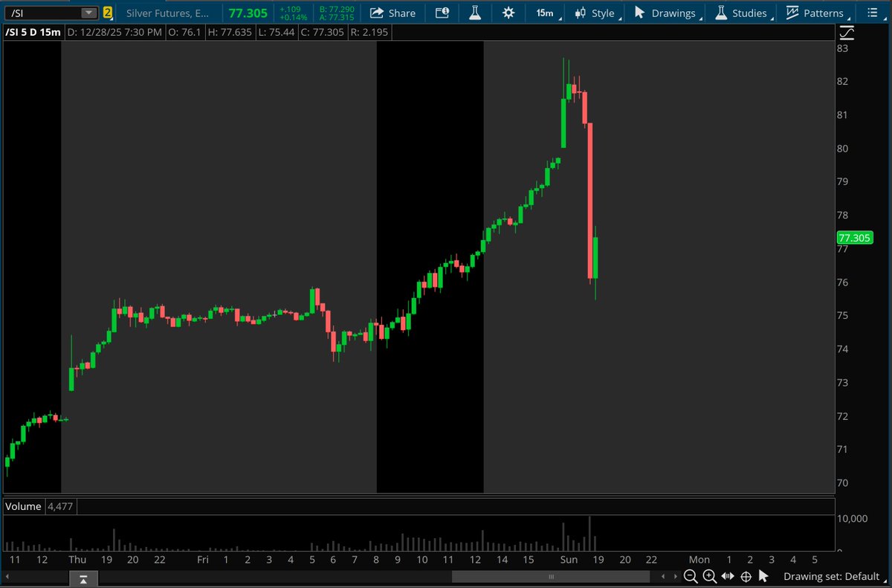
Task: Open the symbol dropdown arrow next to /SI
Action: (89, 13)
